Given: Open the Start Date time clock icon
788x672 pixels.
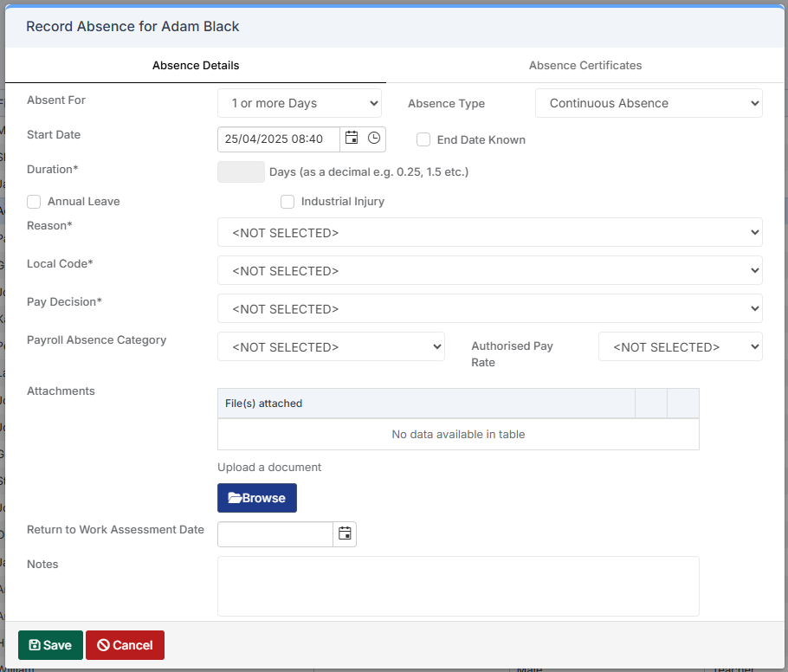Looking at the screenshot, I should tap(374, 139).
